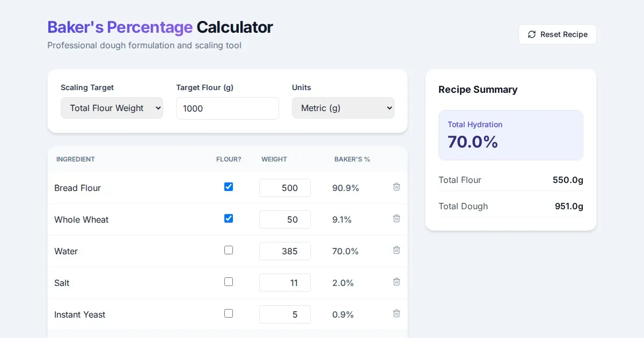Toggle Whole Wheat flour checkbox
The height and width of the screenshot is (338, 644).
pos(229,219)
